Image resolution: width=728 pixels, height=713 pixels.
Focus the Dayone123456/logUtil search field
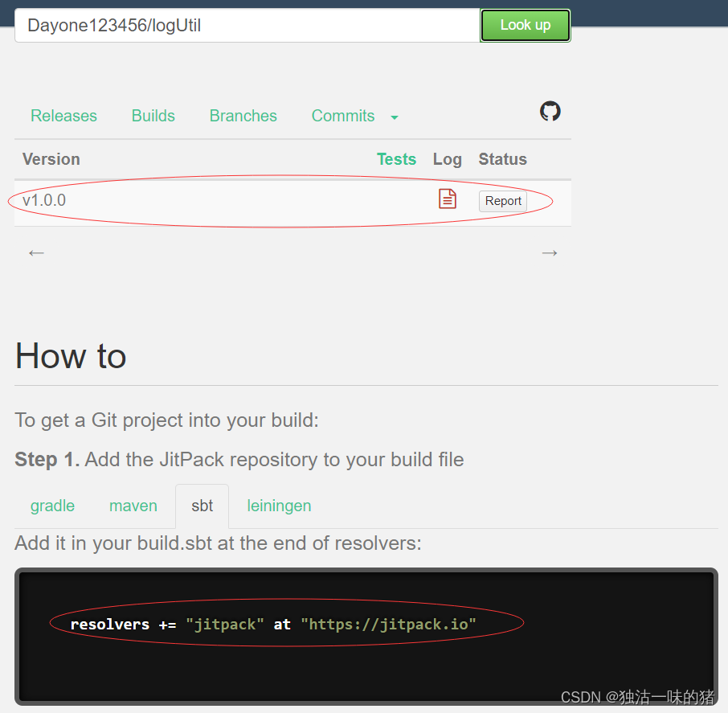[247, 25]
